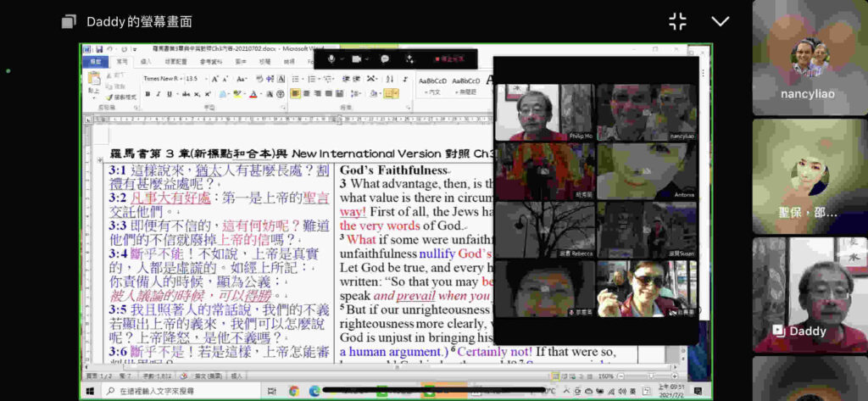Open the blue 檔案 (File) tab
The image size is (868, 401).
click(95, 62)
